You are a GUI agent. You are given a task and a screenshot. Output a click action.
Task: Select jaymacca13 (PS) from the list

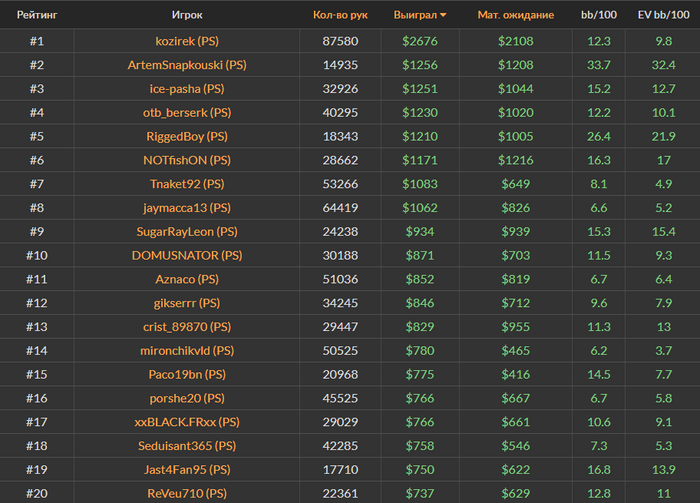pos(186,208)
